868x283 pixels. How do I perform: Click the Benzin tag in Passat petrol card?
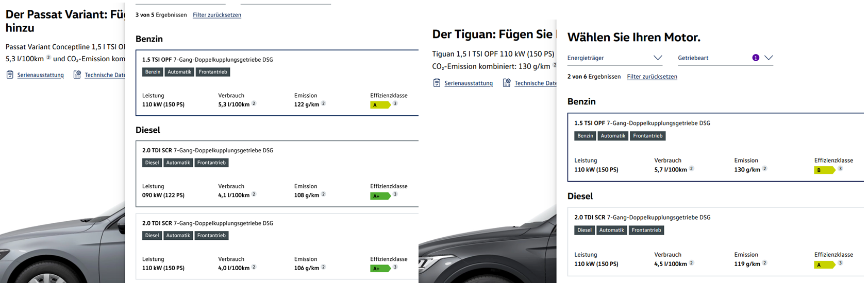click(153, 72)
